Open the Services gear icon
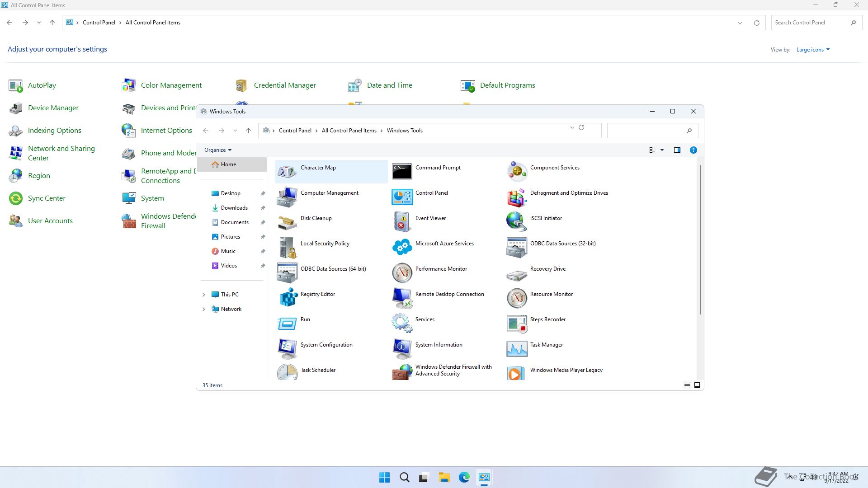This screenshot has width=868, height=488. click(402, 324)
